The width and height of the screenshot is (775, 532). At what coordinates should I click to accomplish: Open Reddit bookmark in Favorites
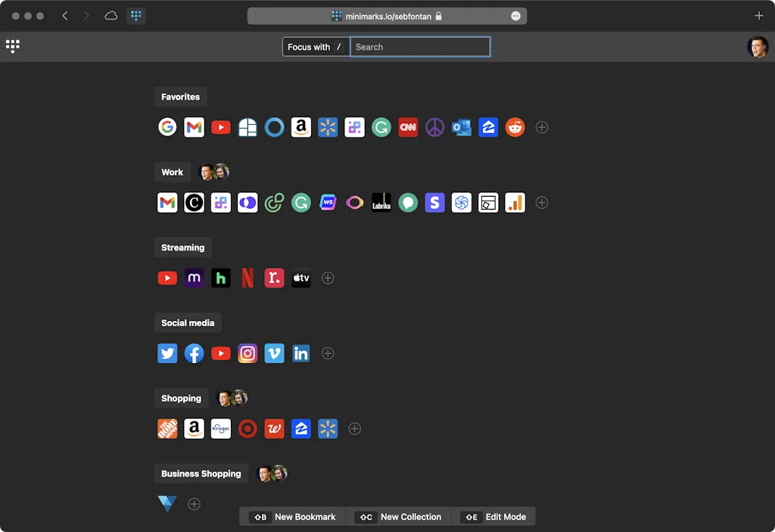pyautogui.click(x=515, y=127)
